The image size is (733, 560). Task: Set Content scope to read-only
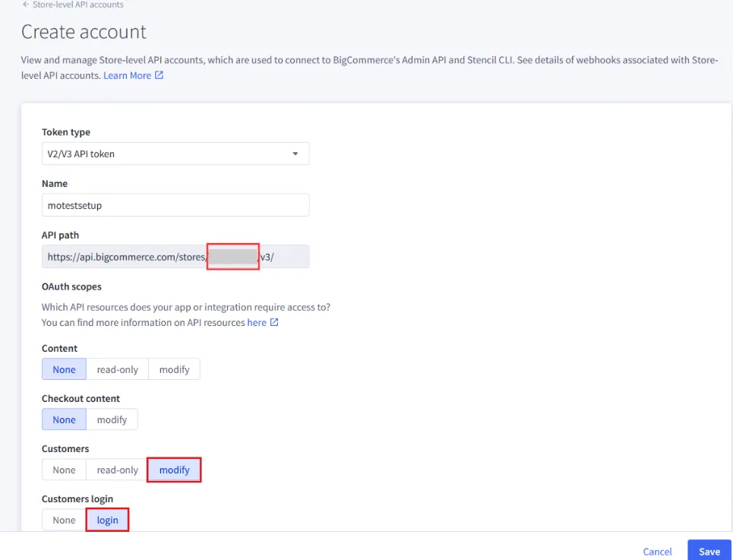117,369
